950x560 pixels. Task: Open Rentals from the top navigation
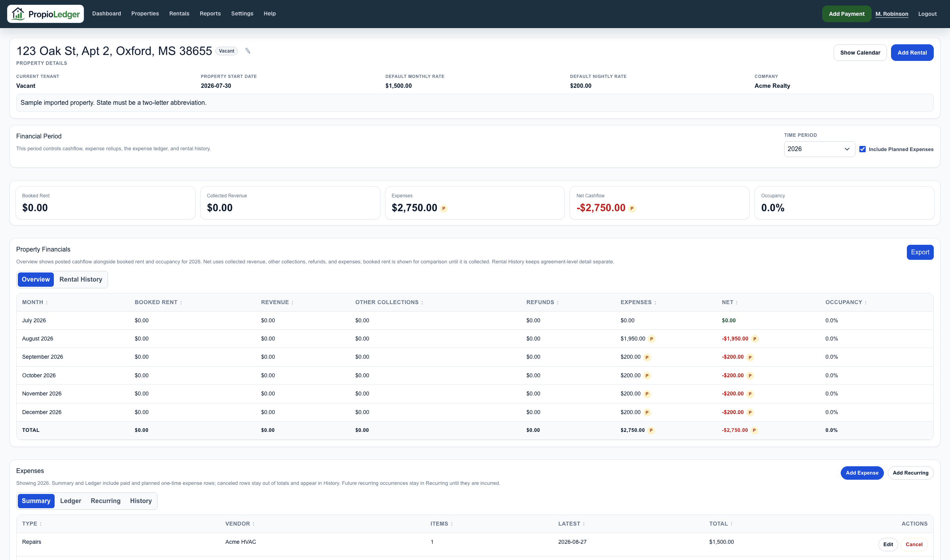point(179,13)
